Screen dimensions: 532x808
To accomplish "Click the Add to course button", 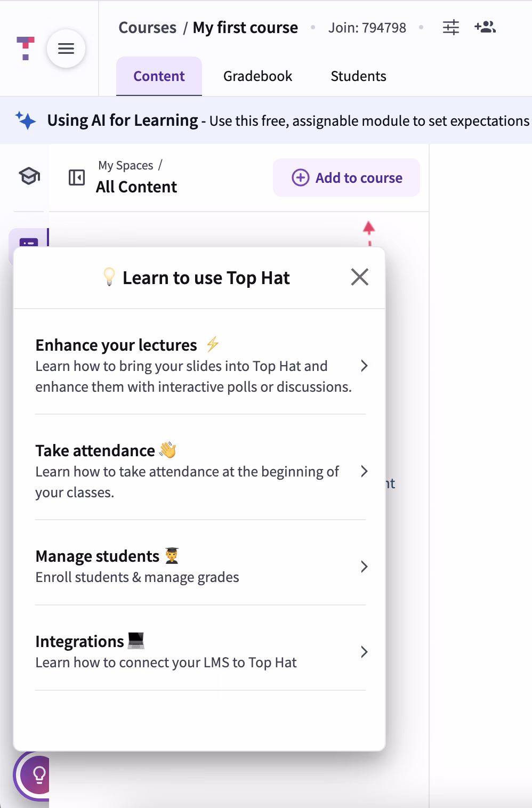I will coord(346,177).
